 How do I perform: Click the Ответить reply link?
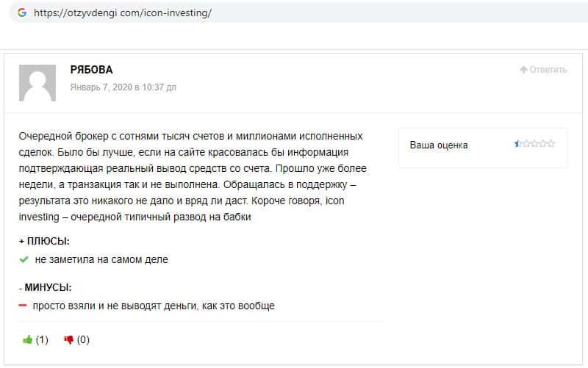548,70
